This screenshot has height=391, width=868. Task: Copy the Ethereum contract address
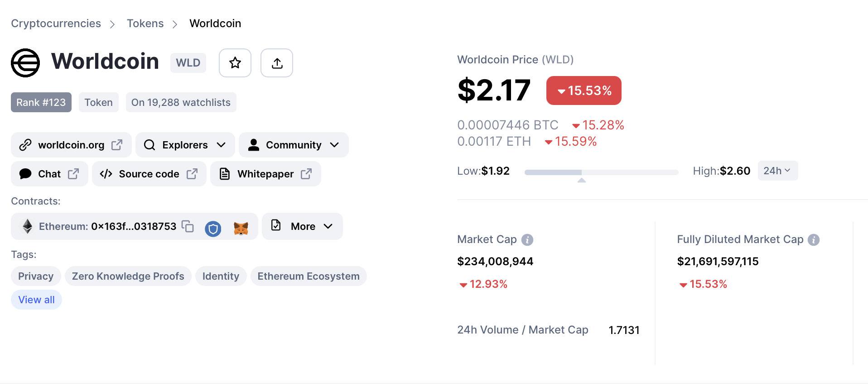(x=188, y=226)
